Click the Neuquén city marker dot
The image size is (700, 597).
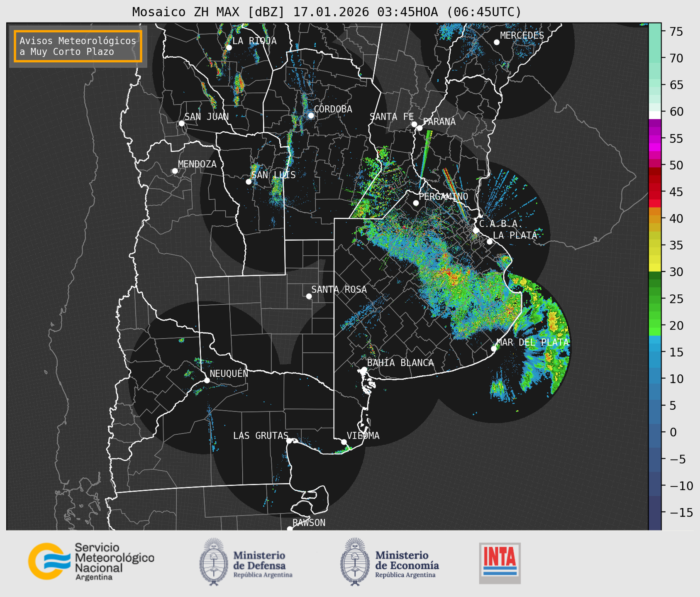pyautogui.click(x=207, y=380)
